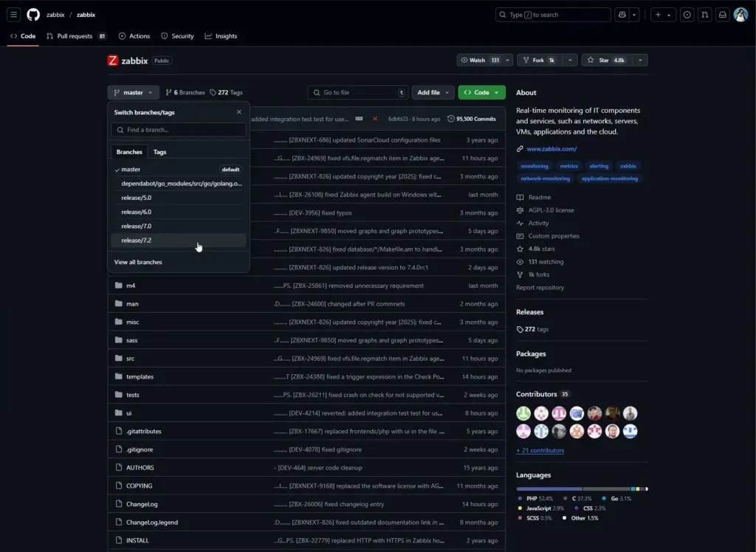Open the pull requests icon in header
Screen dimensions: 756x552
(x=705, y=15)
